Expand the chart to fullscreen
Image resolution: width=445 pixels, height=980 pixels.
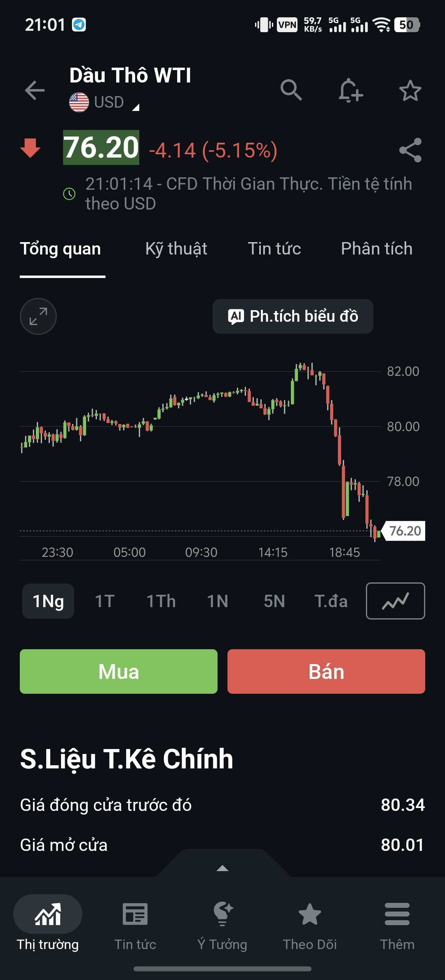pyautogui.click(x=38, y=316)
